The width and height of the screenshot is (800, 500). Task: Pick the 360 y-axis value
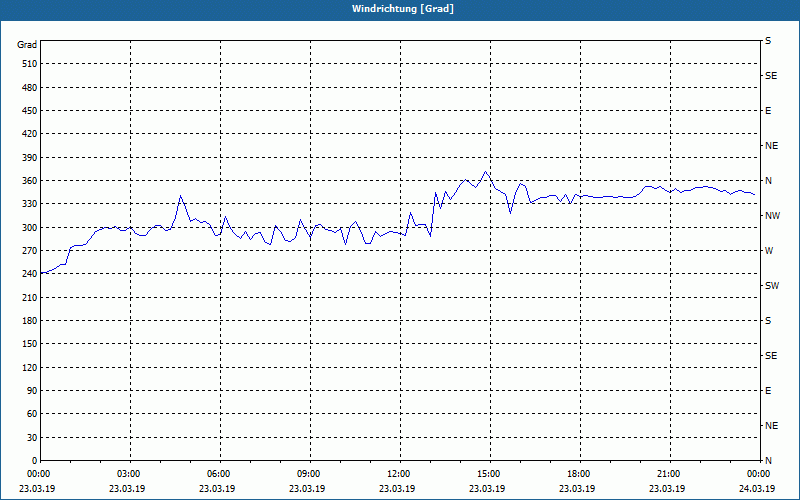pyautogui.click(x=30, y=181)
